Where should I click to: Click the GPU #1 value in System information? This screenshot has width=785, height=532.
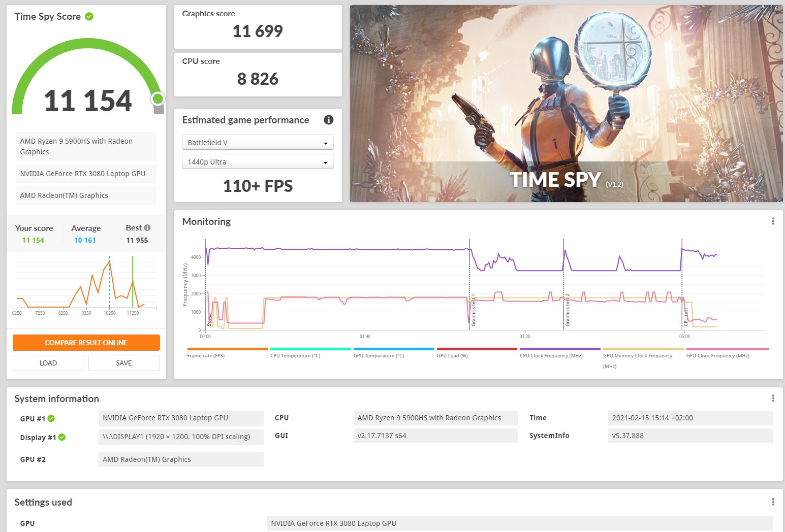point(181,418)
